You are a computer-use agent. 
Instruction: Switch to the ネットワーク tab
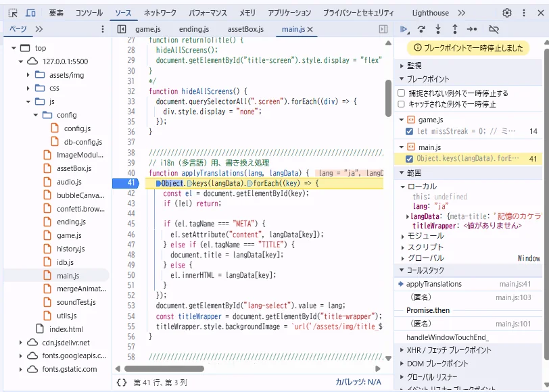[x=160, y=13]
